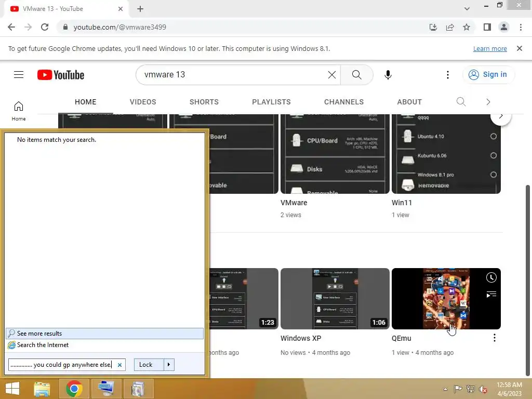Image resolution: width=532 pixels, height=399 pixels.
Task: Expand the shutdown options arrow beside Lock
Action: coord(169,365)
